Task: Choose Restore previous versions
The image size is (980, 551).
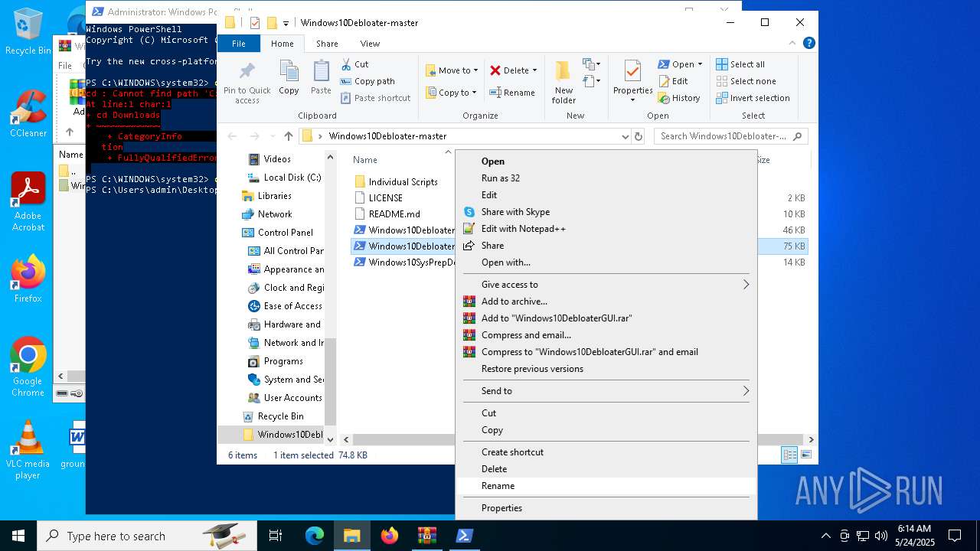Action: 606,369
